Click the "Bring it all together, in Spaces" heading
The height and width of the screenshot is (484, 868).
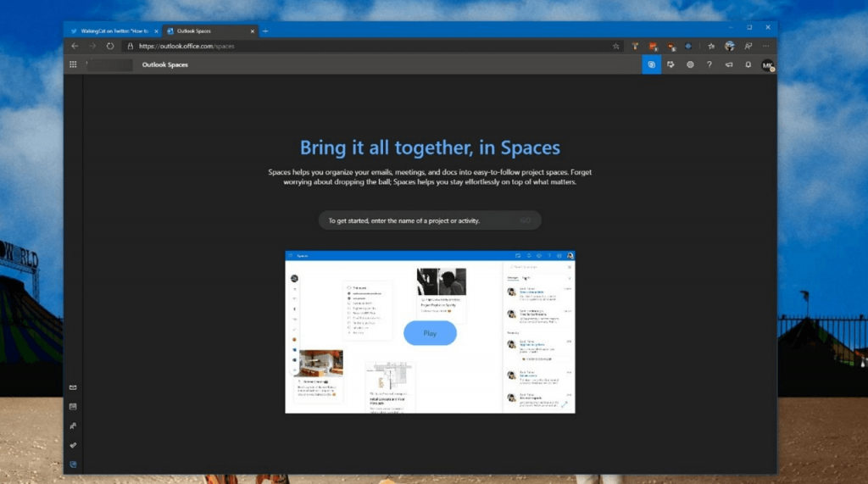tap(430, 147)
